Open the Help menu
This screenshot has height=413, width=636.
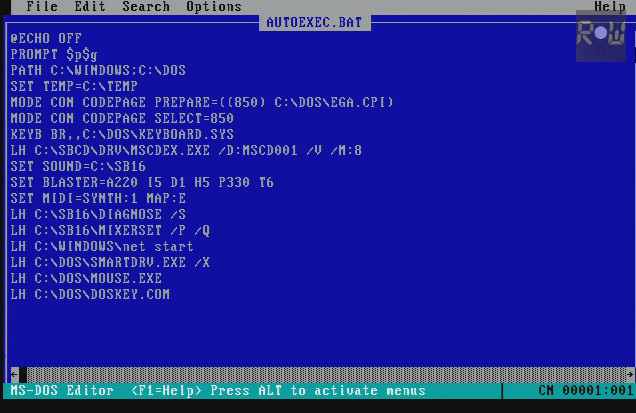click(610, 6)
